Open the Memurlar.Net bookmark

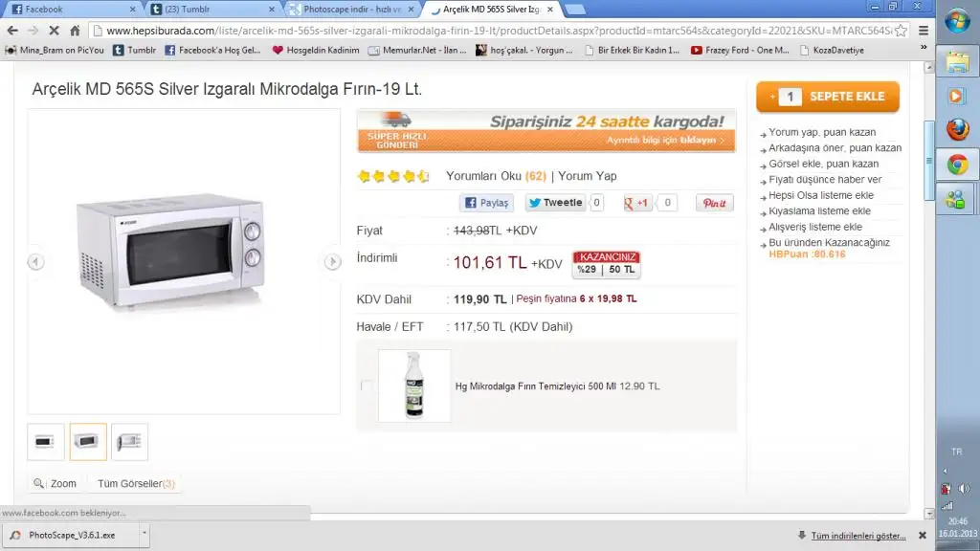pos(417,50)
